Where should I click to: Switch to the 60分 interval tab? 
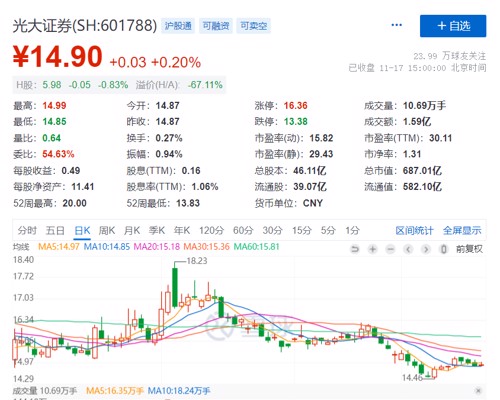tap(243, 230)
